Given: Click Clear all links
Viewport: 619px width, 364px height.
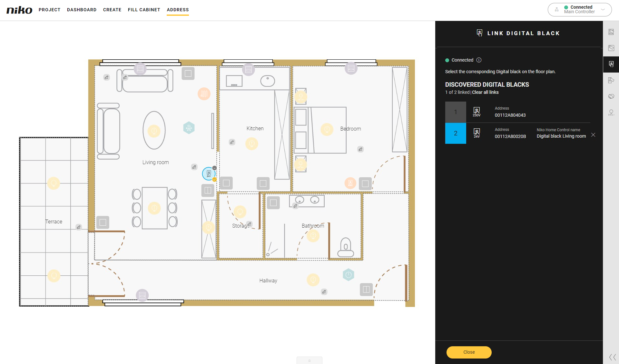Looking at the screenshot, I should point(485,92).
